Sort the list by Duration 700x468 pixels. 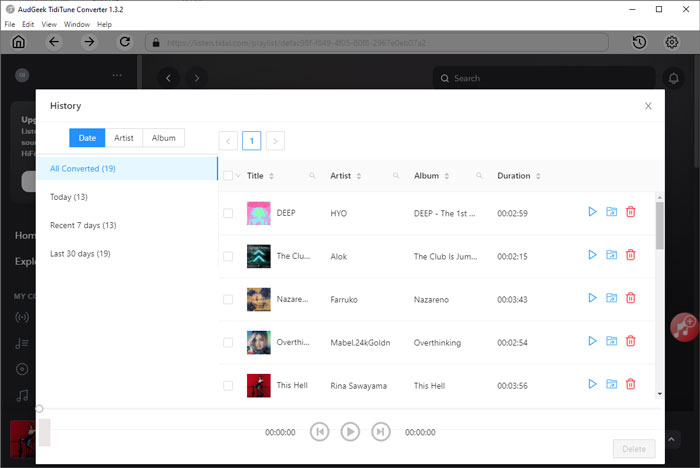click(x=538, y=176)
